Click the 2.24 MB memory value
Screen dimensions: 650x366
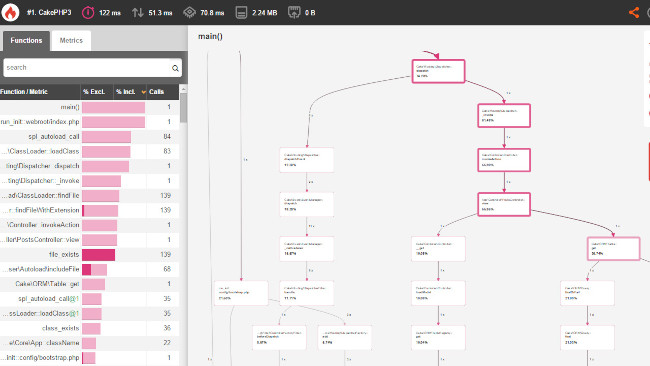[264, 13]
